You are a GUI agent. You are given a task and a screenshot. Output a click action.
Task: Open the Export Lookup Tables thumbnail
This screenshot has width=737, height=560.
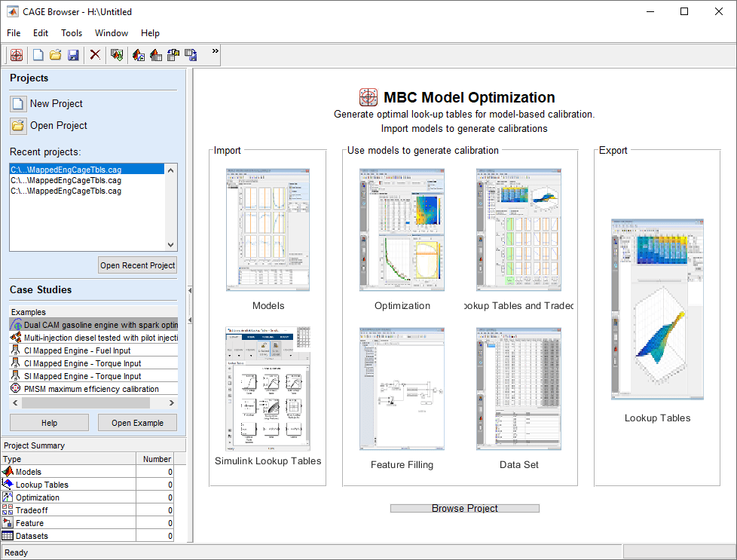pos(657,309)
